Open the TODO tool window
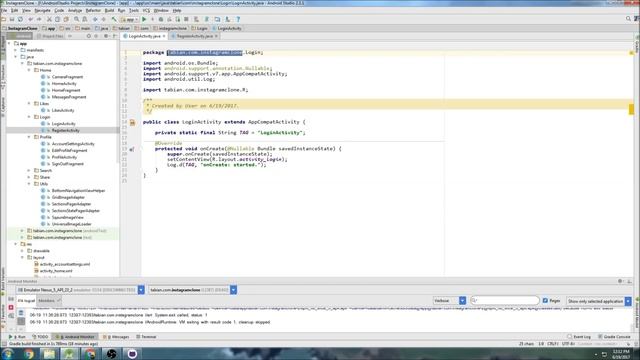 (40, 337)
